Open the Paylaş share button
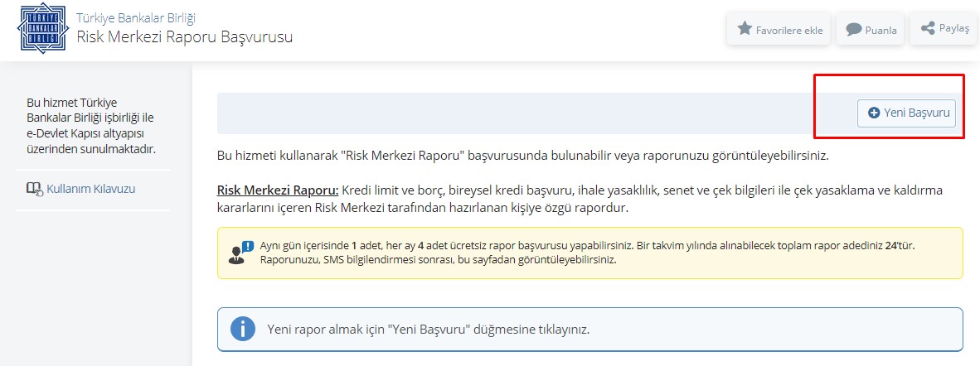Viewport: 980px width, 366px height. click(x=944, y=29)
